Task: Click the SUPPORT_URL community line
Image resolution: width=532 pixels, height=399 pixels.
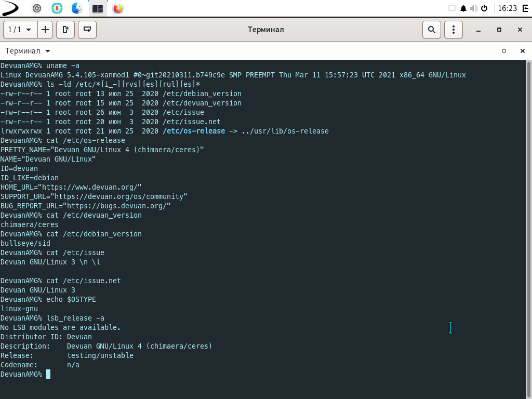Action: click(94, 196)
